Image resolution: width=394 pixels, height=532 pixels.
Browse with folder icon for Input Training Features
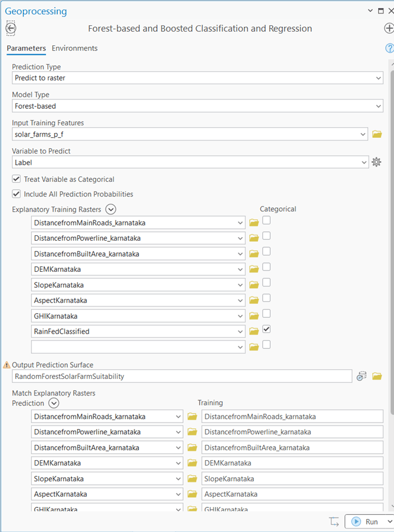click(x=377, y=134)
